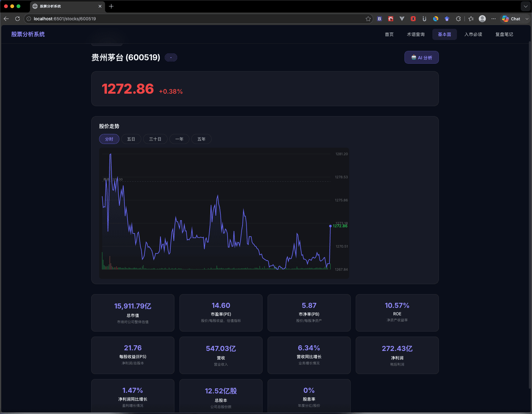Click the 净利润同比增长 label

pyautogui.click(x=133, y=399)
